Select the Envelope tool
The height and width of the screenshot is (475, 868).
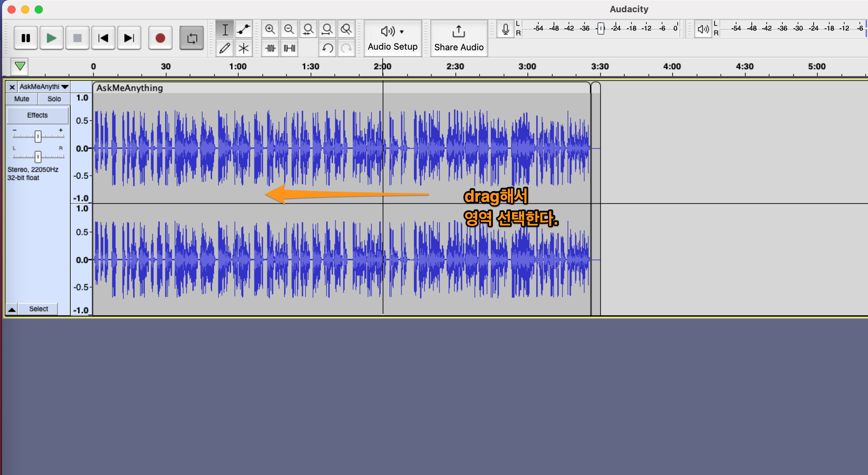243,30
